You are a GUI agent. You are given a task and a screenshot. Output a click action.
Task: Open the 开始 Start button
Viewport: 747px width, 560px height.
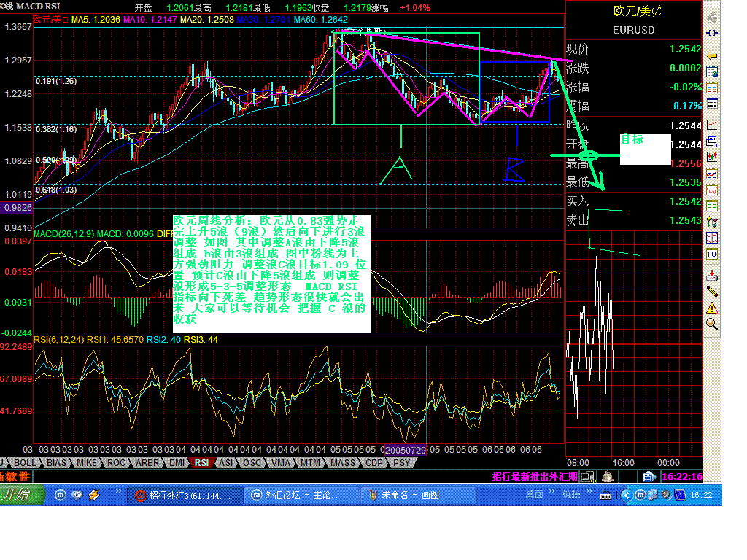[x=21, y=495]
